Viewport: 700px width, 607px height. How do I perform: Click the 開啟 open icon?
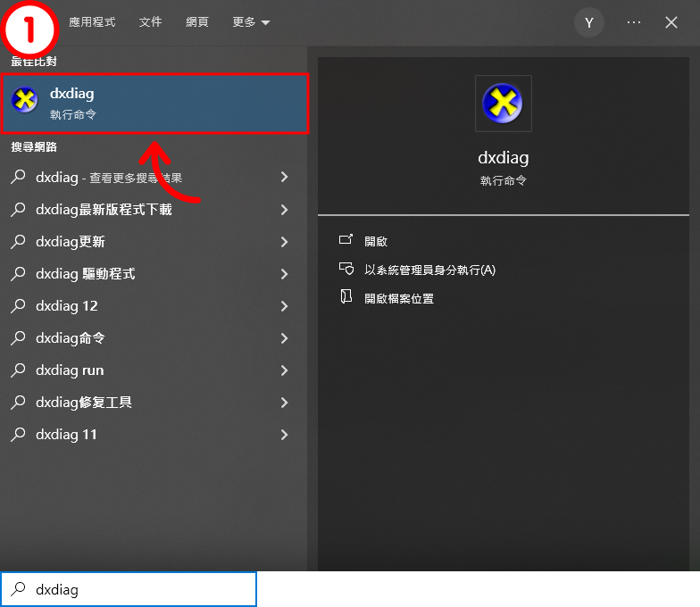pos(346,239)
